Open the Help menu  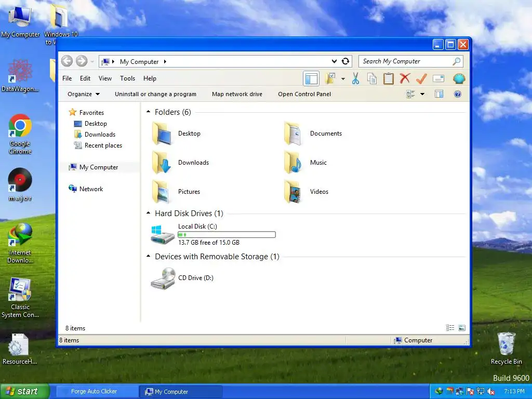point(150,78)
